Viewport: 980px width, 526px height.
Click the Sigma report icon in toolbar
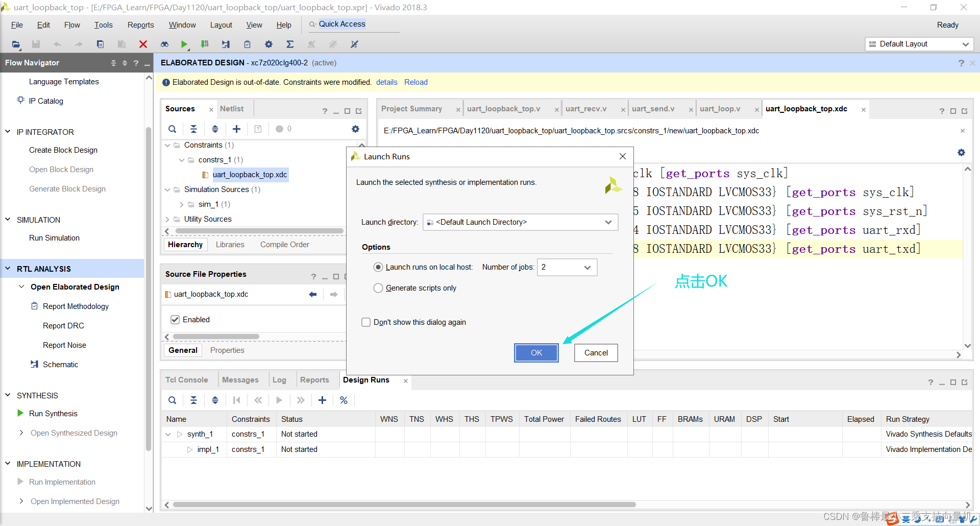(290, 44)
